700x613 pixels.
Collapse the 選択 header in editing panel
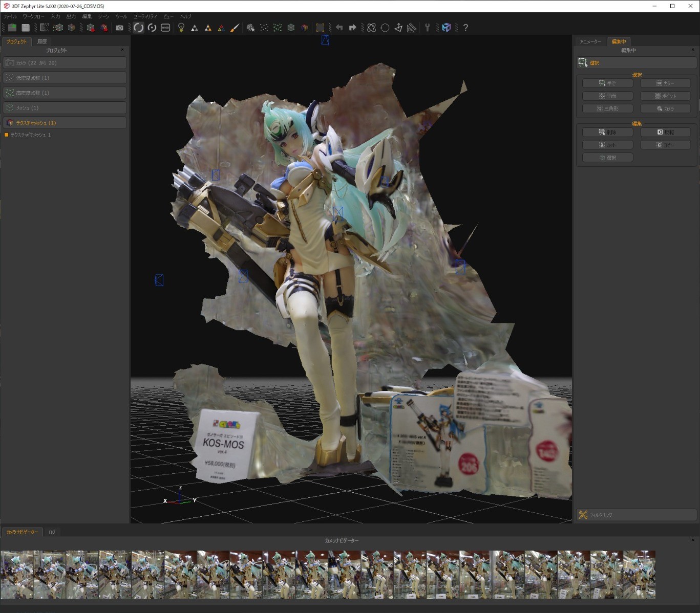pos(637,62)
